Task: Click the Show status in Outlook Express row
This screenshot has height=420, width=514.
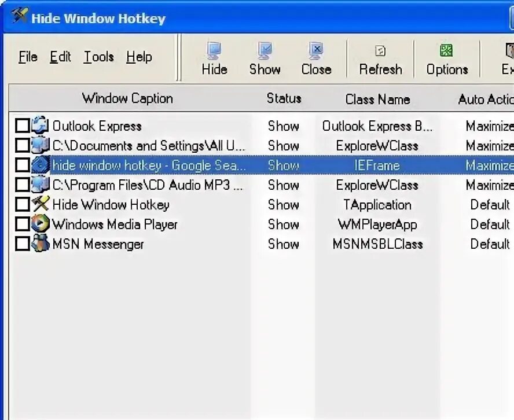Action: point(284,126)
